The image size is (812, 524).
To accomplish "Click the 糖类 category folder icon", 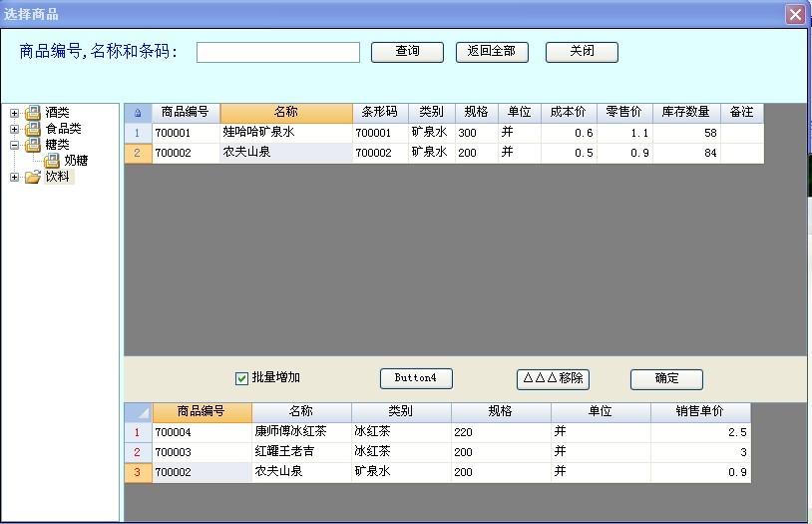I will 33,145.
